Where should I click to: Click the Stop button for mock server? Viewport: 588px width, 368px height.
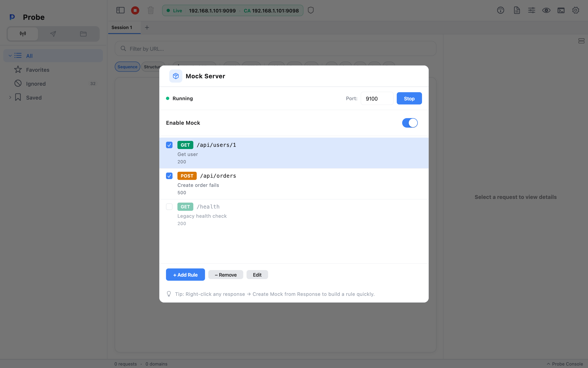point(409,98)
